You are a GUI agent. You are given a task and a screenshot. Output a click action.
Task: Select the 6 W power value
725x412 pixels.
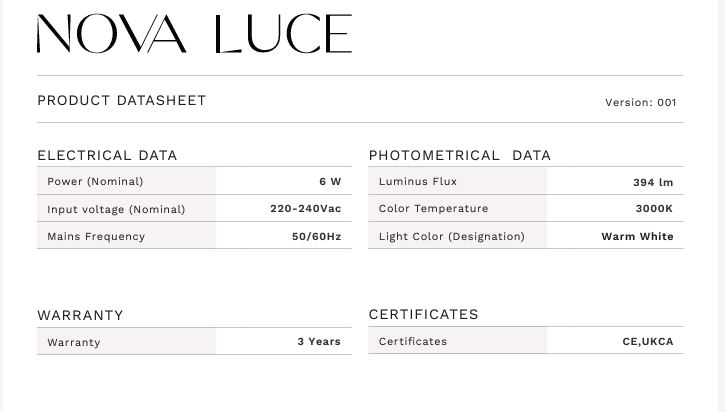tap(330, 182)
